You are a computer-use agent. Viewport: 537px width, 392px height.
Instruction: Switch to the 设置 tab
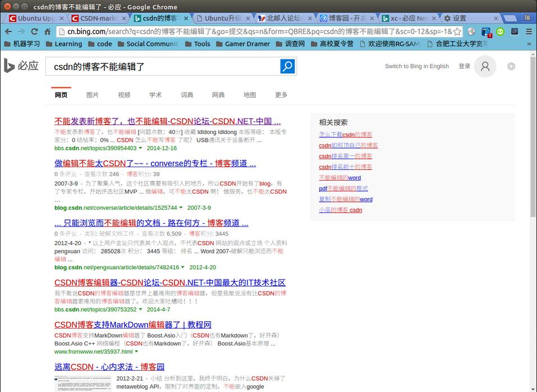click(470, 18)
